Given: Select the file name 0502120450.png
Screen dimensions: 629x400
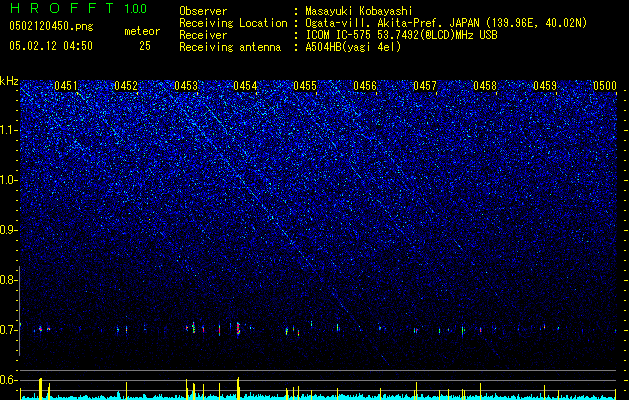Looking at the screenshot, I should (51, 26).
